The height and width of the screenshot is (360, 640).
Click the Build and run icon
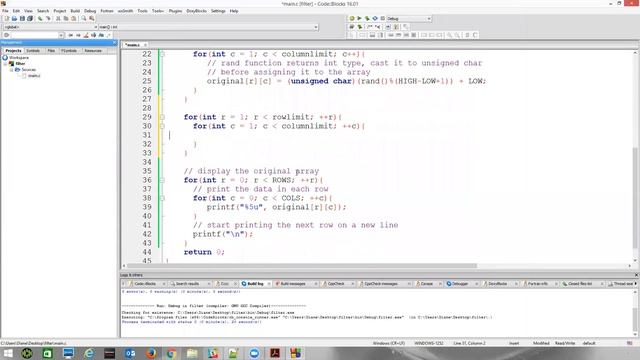pyautogui.click(x=367, y=18)
